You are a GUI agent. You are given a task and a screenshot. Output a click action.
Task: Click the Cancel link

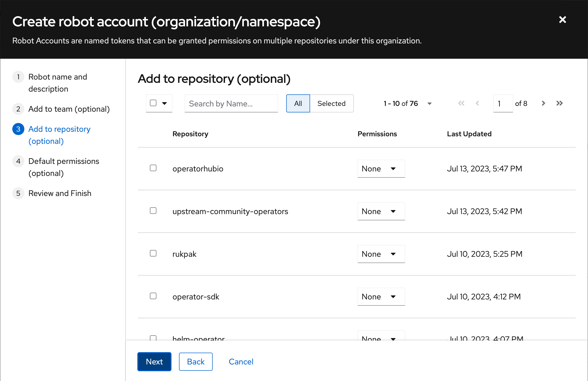click(x=241, y=362)
